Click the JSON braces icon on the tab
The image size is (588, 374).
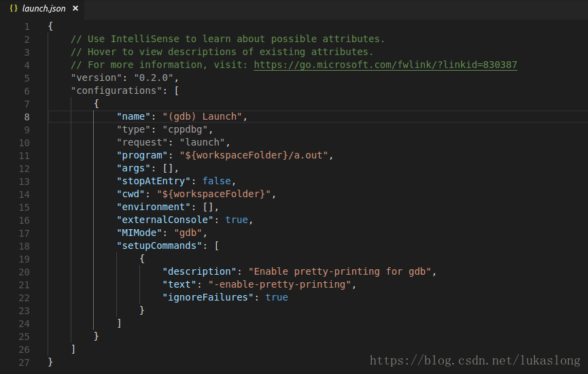pyautogui.click(x=14, y=8)
